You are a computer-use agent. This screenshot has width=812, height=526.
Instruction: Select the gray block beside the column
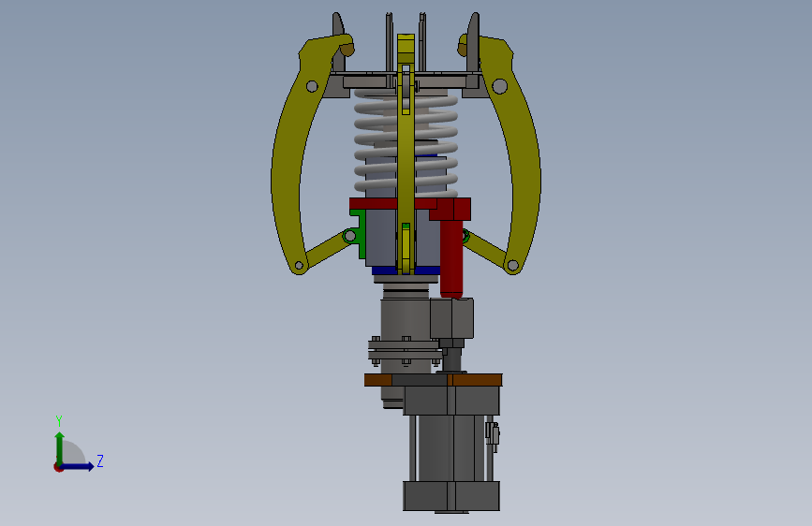[451, 319]
